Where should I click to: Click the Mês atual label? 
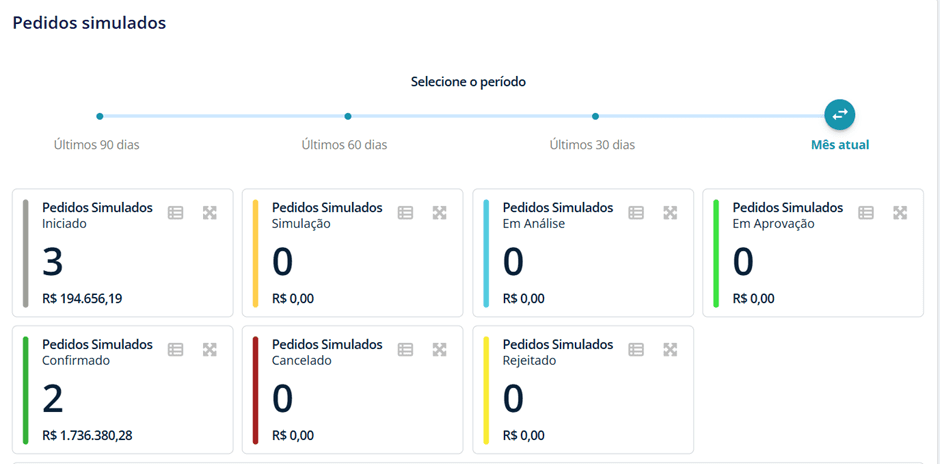pyautogui.click(x=839, y=145)
